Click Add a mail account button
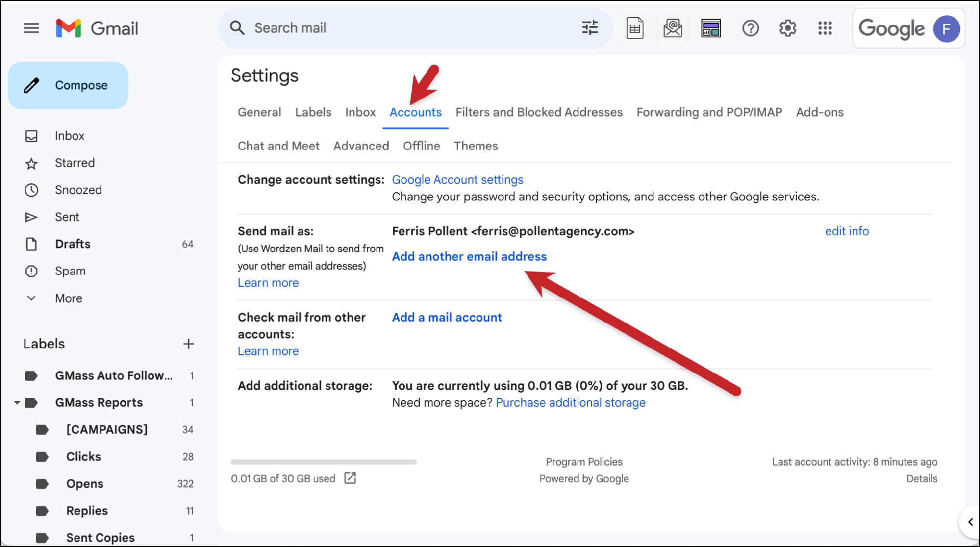Screen dimensions: 980x547 point(446,317)
